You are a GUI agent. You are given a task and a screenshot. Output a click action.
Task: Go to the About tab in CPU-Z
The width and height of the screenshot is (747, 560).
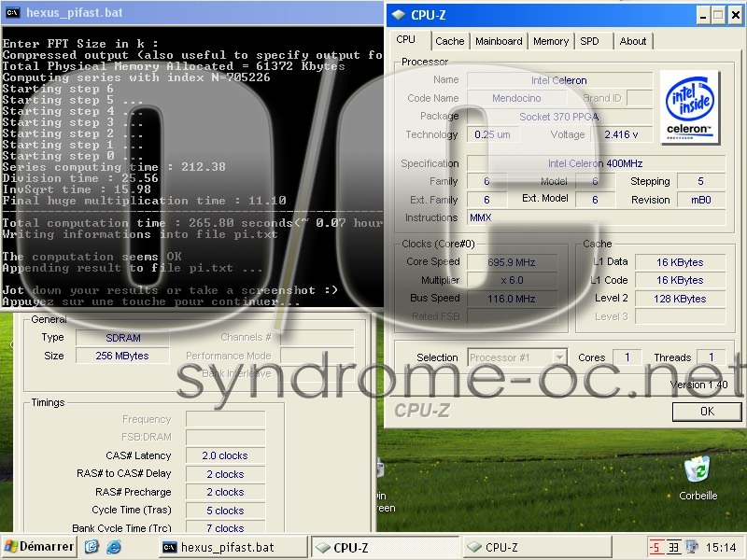[x=633, y=41]
